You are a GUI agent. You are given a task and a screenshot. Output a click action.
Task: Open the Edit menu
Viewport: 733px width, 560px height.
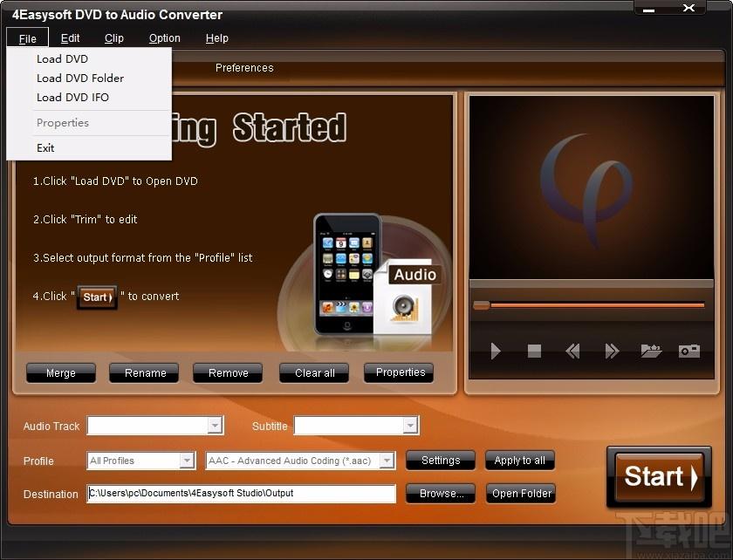coord(70,38)
